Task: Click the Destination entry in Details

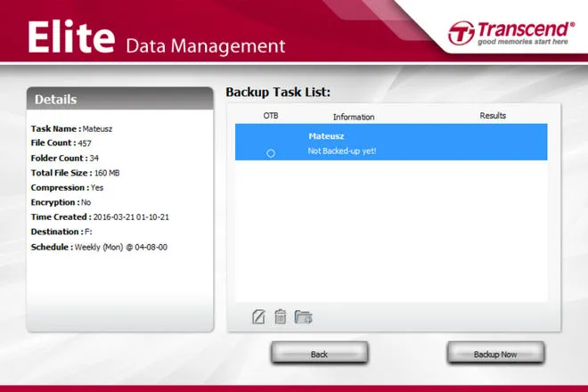Action: (62, 232)
